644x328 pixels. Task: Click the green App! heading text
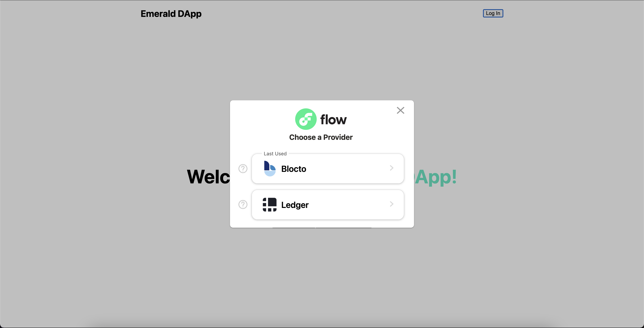[x=435, y=177]
